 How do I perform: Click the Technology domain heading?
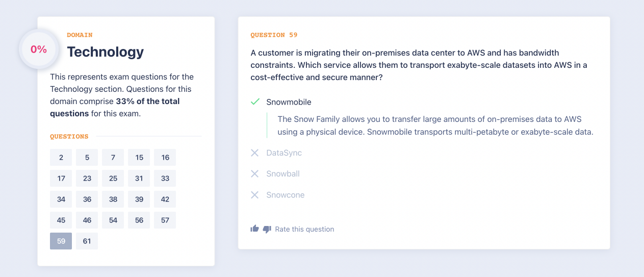coord(106,52)
